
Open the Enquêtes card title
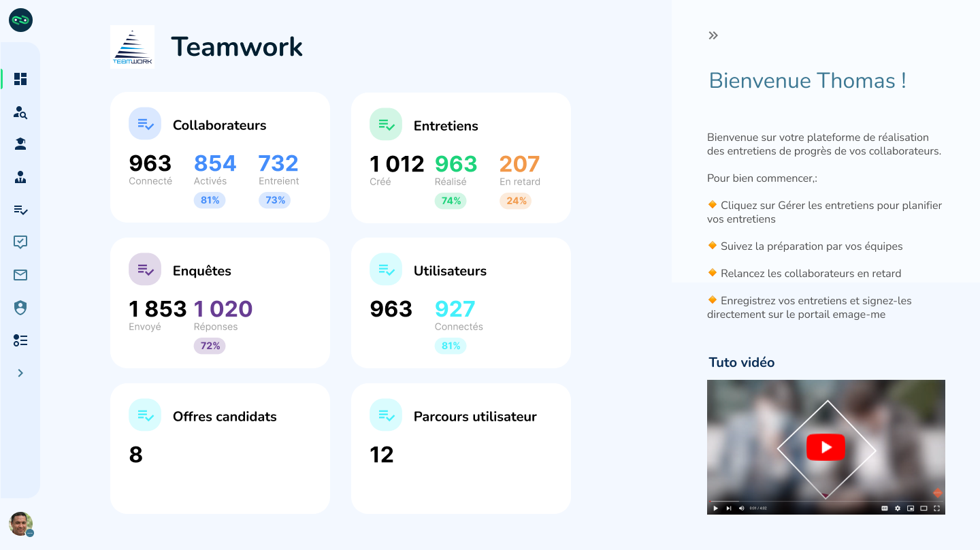tap(202, 271)
